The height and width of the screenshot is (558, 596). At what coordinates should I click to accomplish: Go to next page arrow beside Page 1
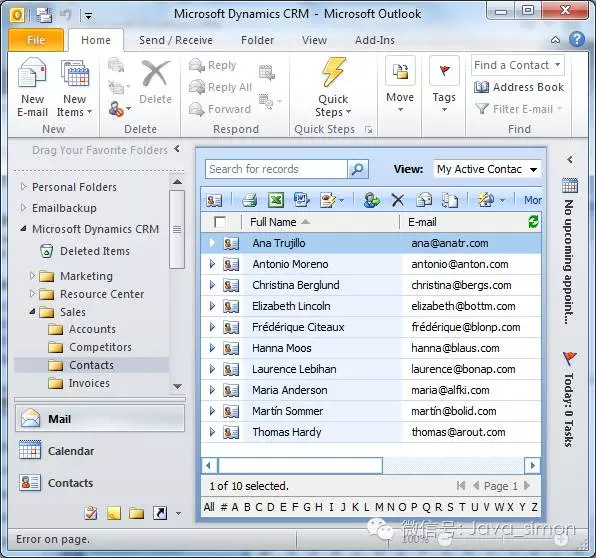coord(527,485)
